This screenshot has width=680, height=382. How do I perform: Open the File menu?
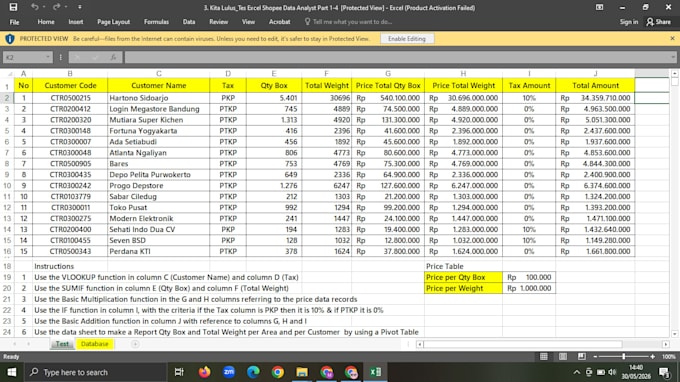point(14,22)
